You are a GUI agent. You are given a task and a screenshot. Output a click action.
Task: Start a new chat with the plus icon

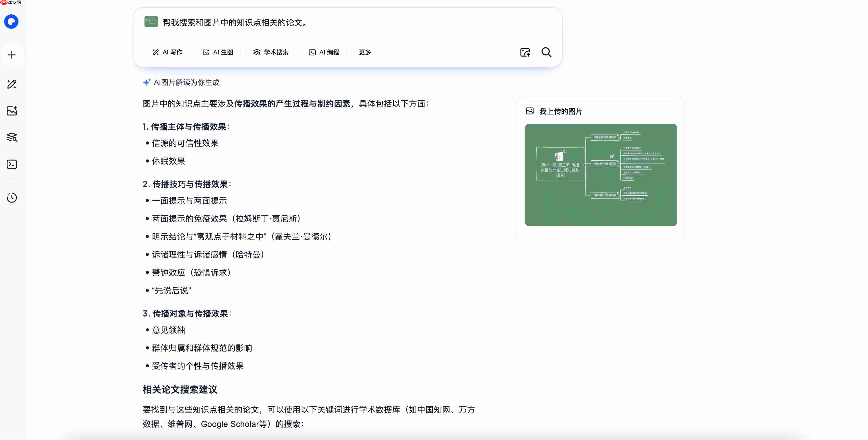pyautogui.click(x=12, y=55)
